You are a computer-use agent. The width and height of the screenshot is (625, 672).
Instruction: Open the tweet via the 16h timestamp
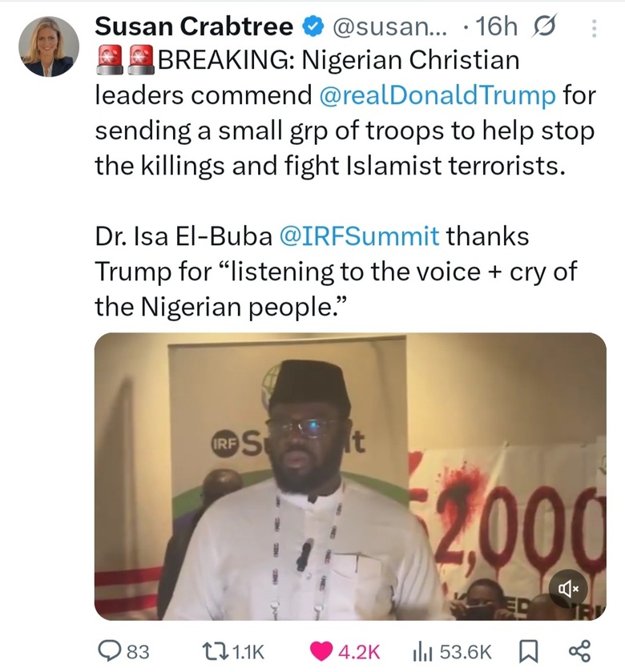click(496, 27)
